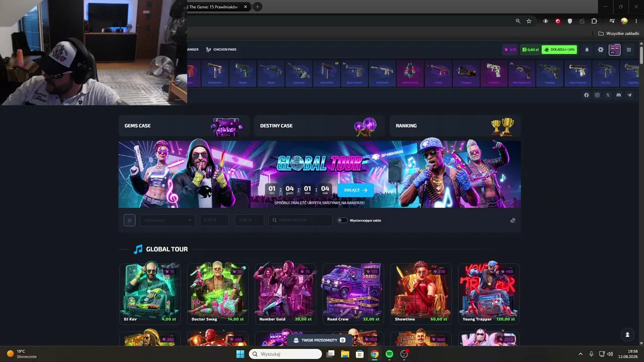
Task: Click the case name search field
Action: pyautogui.click(x=300, y=220)
